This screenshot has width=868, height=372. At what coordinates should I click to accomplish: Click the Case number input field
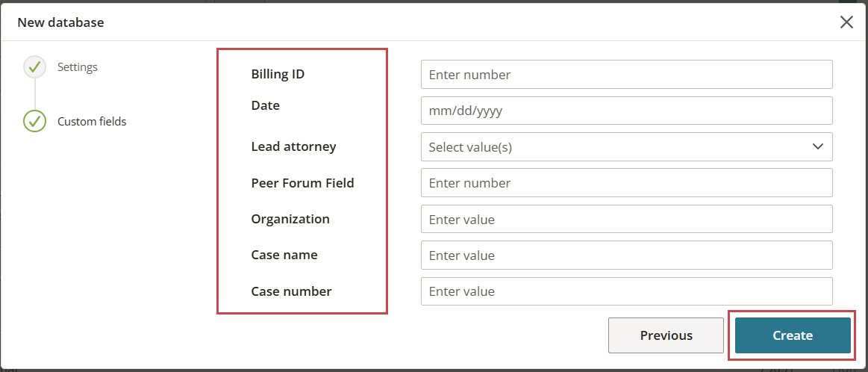tap(627, 291)
